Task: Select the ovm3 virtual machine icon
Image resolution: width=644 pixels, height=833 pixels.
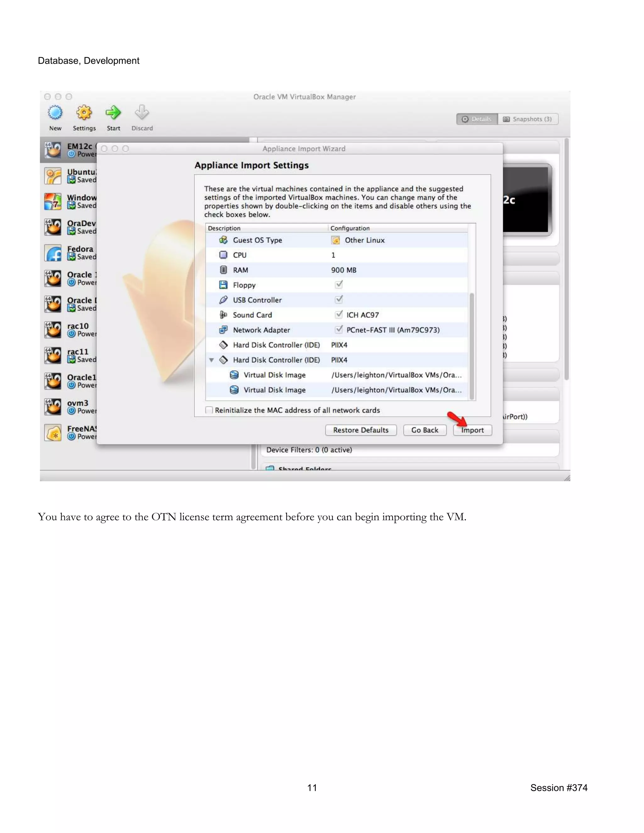Action: pos(53,407)
